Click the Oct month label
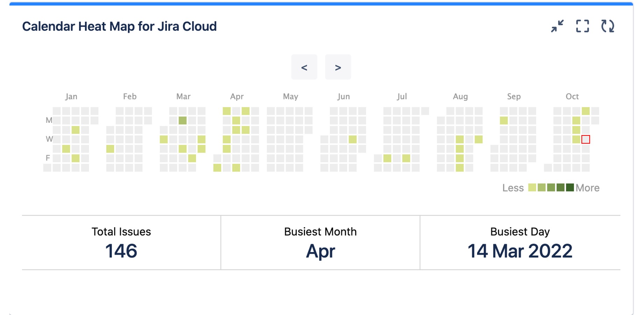 pos(572,97)
